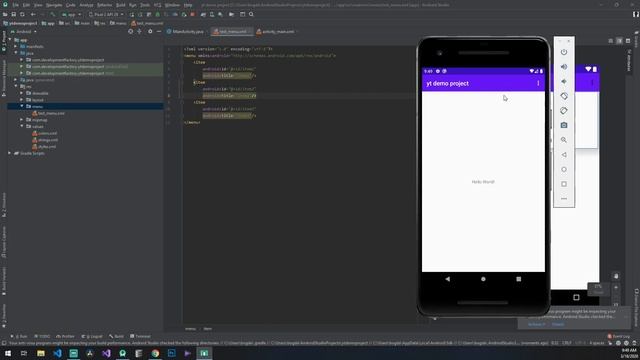Viewport: 640px width, 360px height.
Task: Tap the phone's home navigation button
Action: (x=483, y=279)
